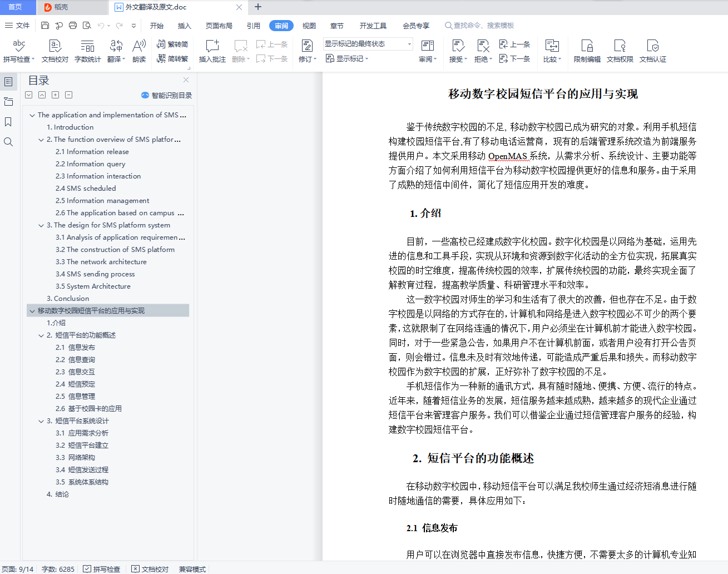
Task: Convert text with 简转繁
Action: tap(172, 58)
